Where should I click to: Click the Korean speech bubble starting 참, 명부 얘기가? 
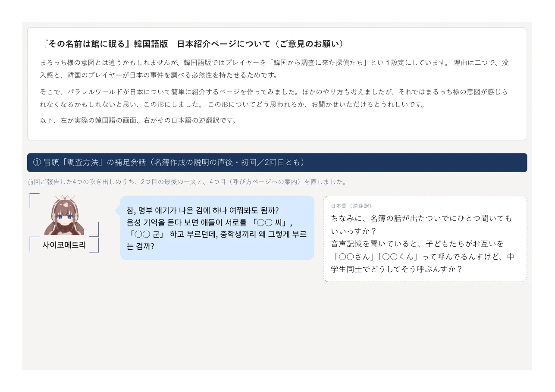click(x=217, y=228)
